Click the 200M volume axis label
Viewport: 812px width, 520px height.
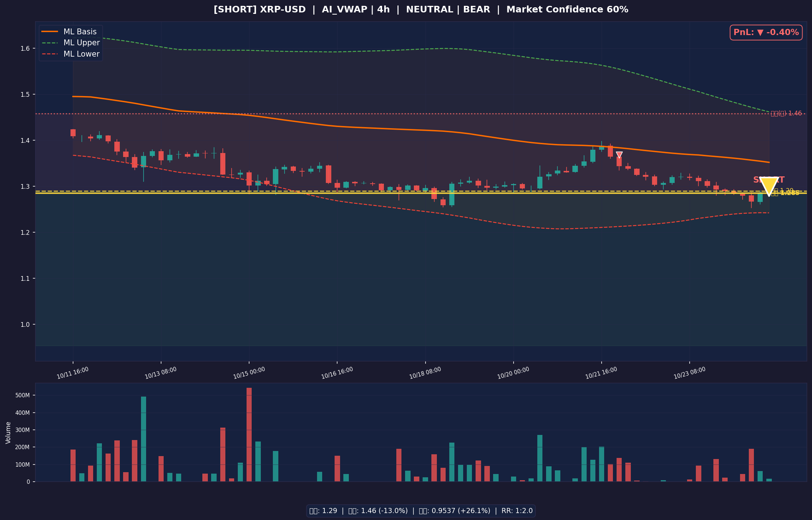click(x=23, y=447)
